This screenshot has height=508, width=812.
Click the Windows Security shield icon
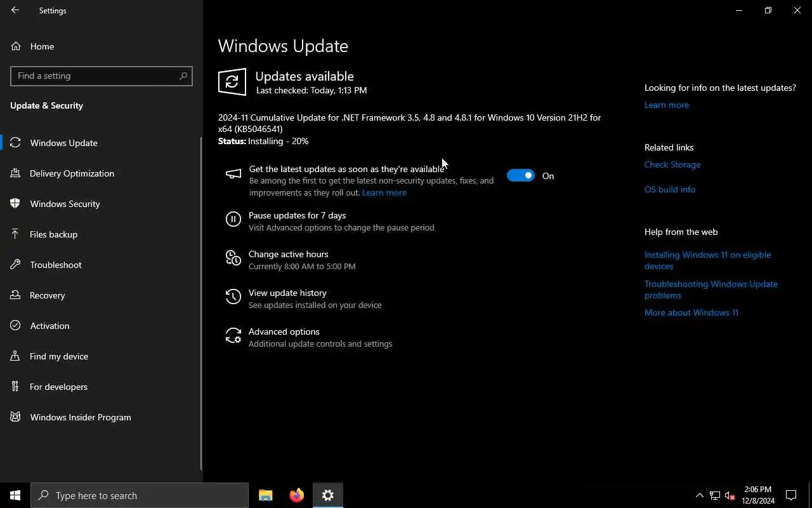pyautogui.click(x=16, y=204)
